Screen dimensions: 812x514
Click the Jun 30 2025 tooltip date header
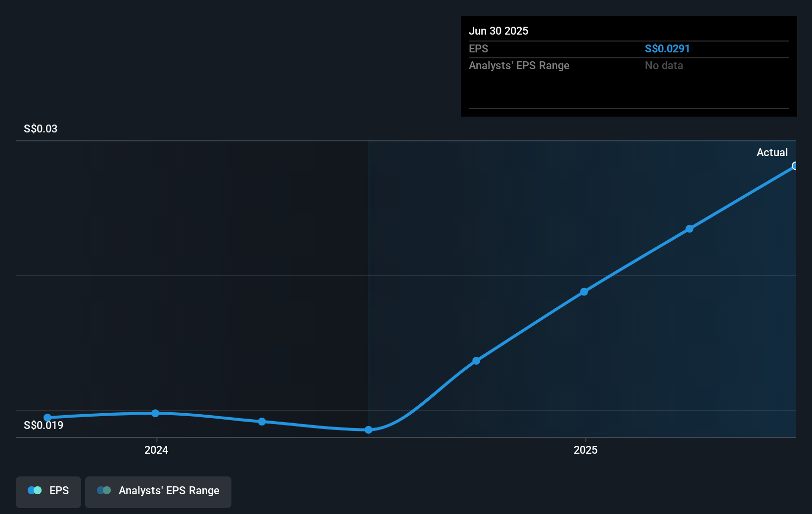498,31
